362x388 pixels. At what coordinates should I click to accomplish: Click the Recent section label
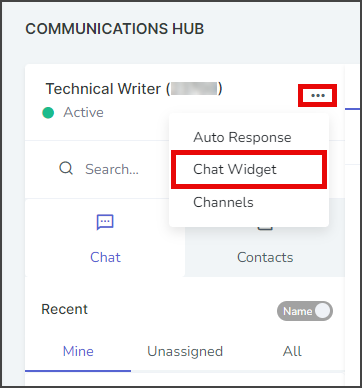point(64,309)
